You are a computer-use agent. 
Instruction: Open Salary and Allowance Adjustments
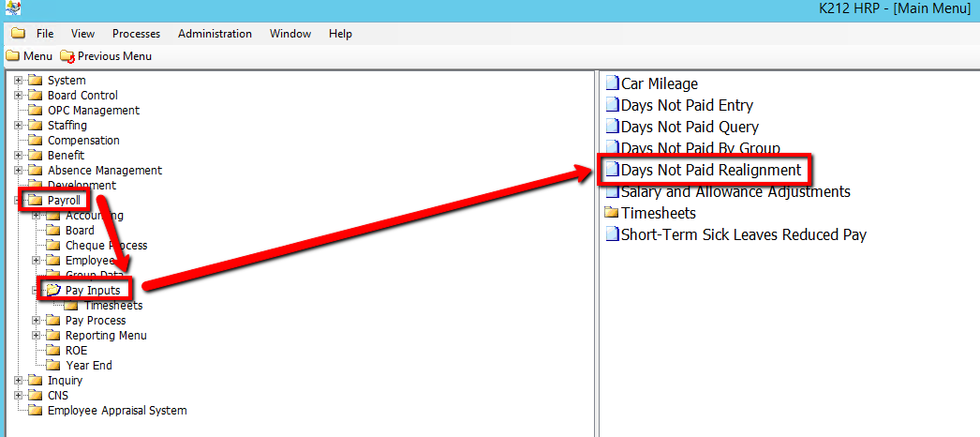735,191
